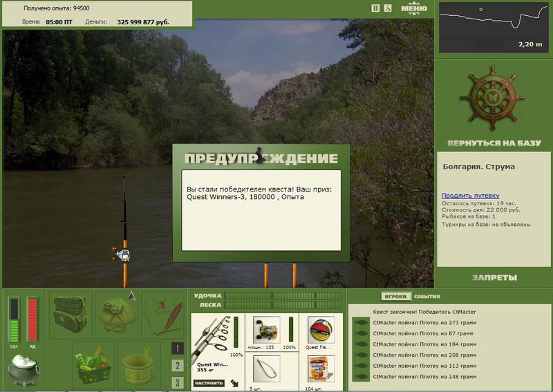This screenshot has width=553, height=392.
Task: Click fish icon beside 113 грамм entry
Action: pos(361,366)
